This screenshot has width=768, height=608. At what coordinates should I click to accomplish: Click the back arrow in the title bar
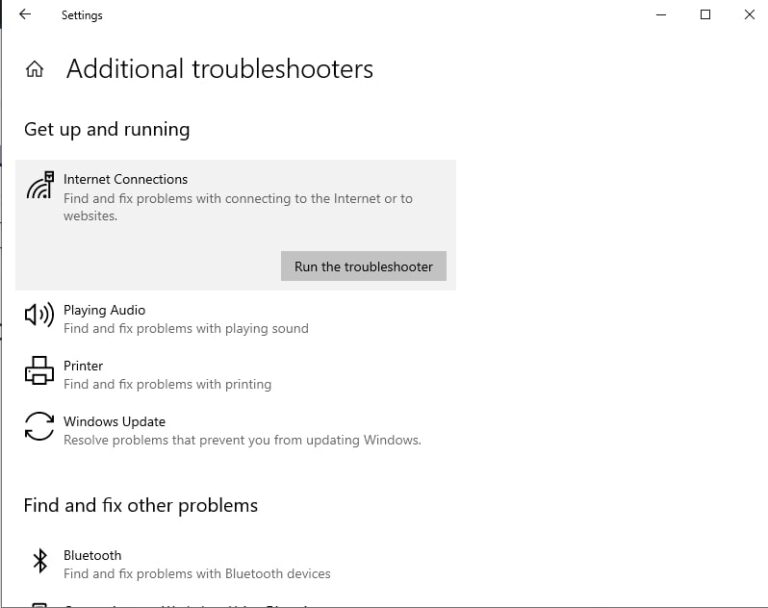click(x=25, y=15)
